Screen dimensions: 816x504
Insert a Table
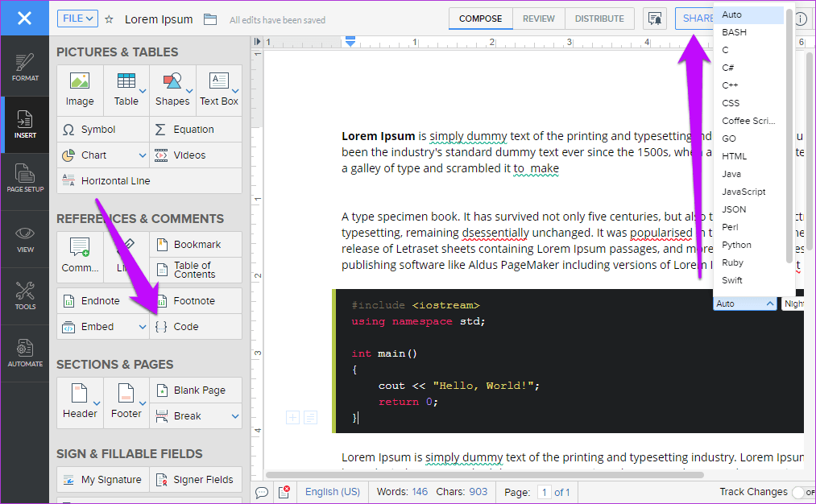pos(126,90)
